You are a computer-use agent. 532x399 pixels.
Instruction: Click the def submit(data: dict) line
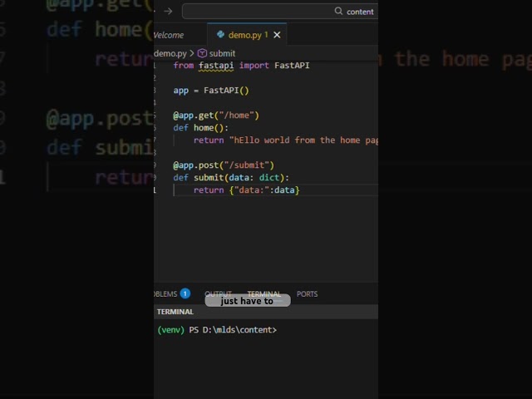pyautogui.click(x=231, y=178)
